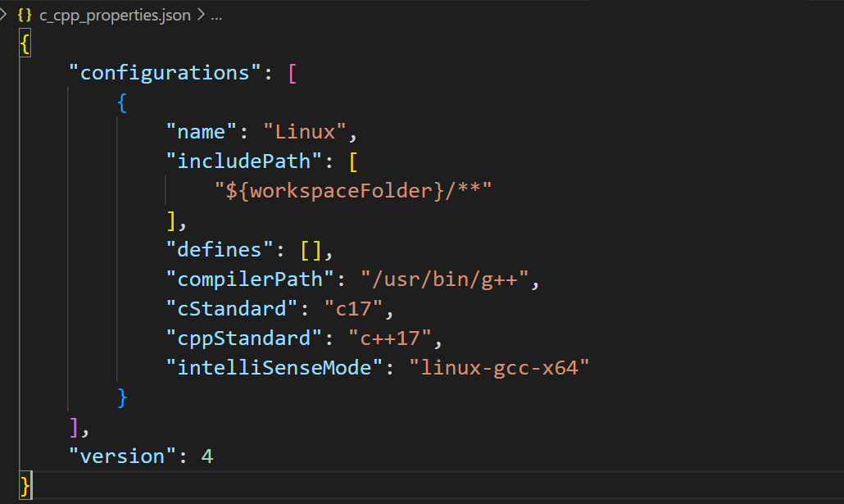Click the "includePath" key
This screenshot has height=504, width=844.
(x=244, y=161)
